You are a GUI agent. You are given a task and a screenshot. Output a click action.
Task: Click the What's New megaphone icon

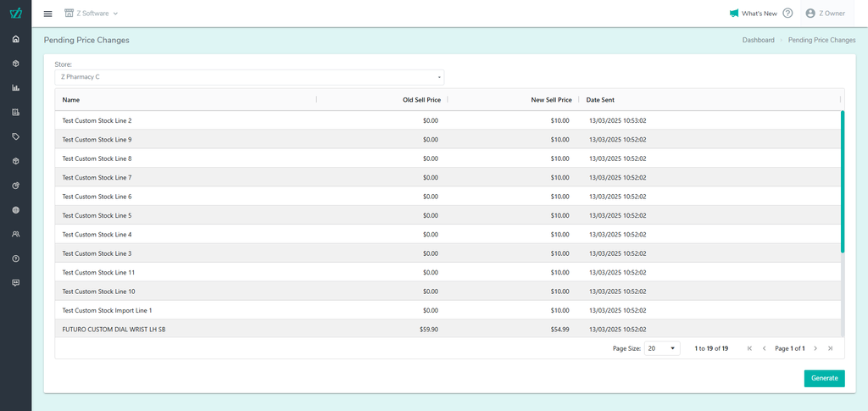coord(734,14)
